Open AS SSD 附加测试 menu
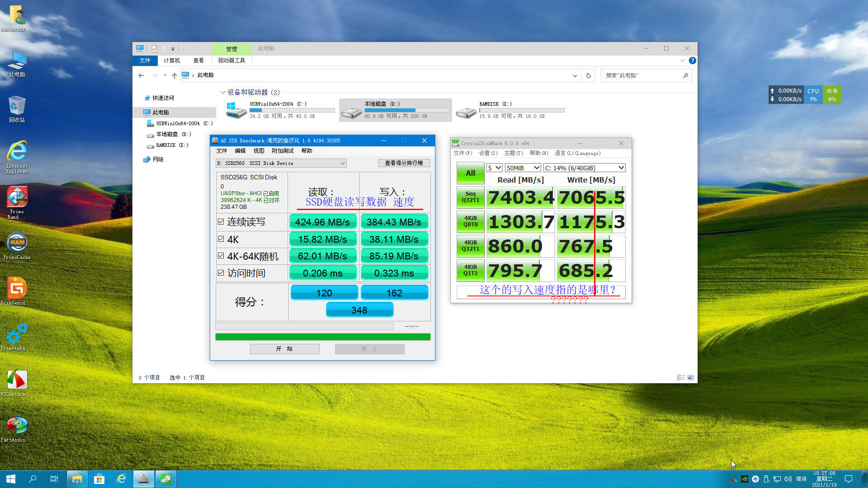This screenshot has width=868, height=488. coord(283,151)
